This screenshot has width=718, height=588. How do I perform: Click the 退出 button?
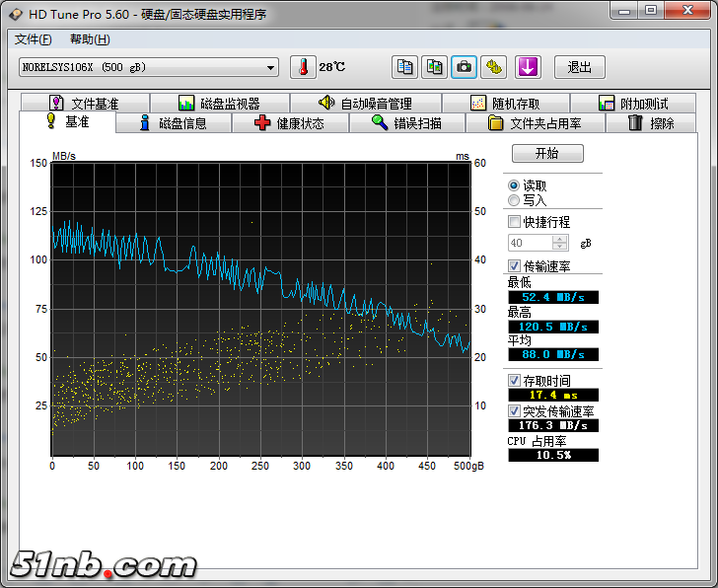point(580,67)
